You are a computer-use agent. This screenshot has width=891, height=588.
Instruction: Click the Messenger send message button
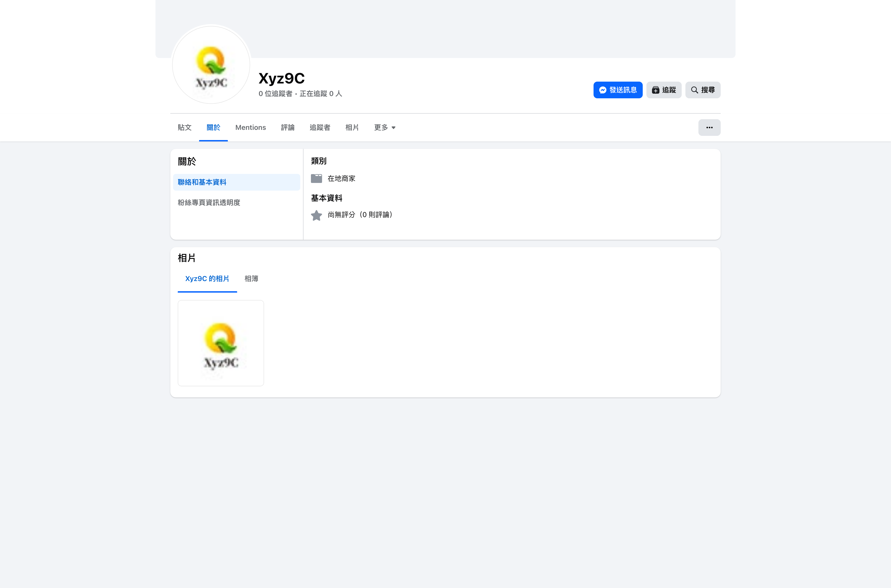pos(617,90)
